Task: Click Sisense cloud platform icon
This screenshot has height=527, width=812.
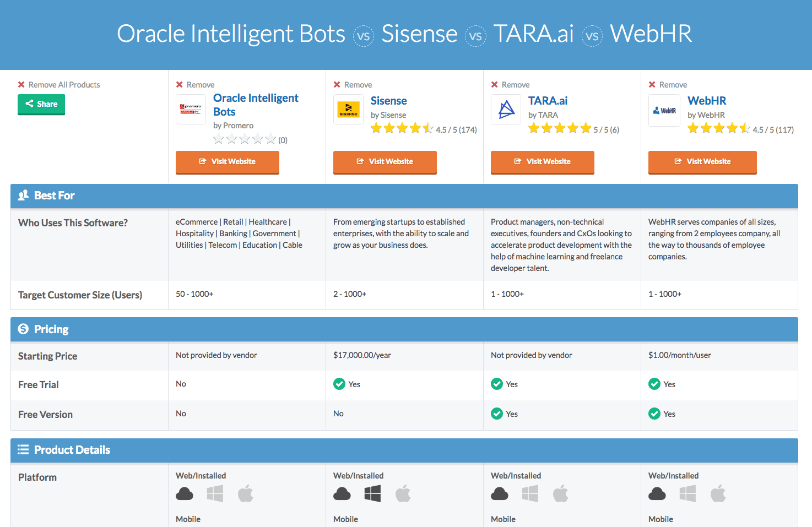Action: [x=342, y=494]
